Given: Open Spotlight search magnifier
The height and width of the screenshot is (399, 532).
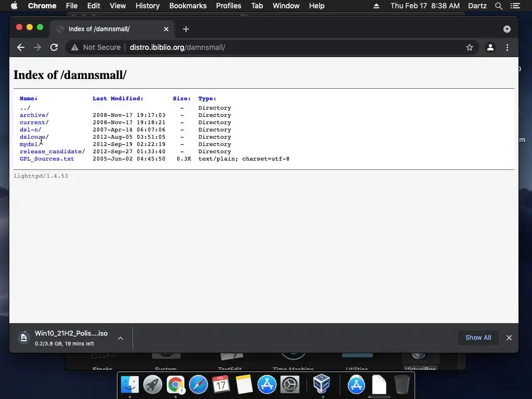Looking at the screenshot, I should 498,6.
